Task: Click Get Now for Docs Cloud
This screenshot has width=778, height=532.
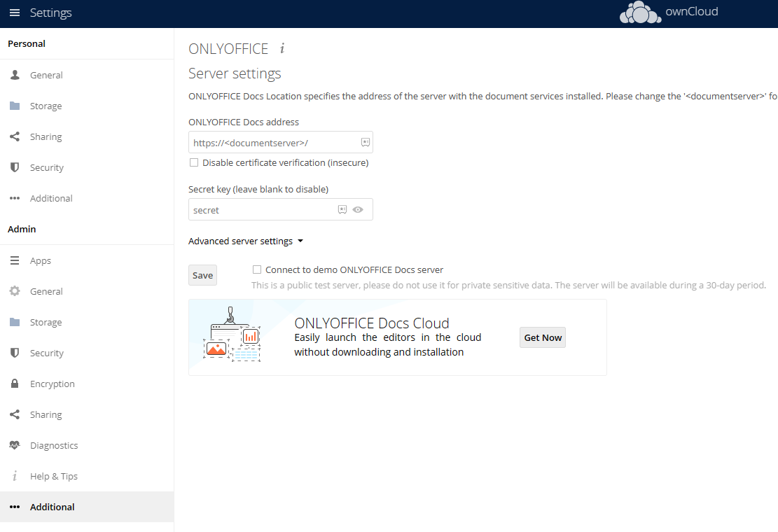Action: pos(543,337)
